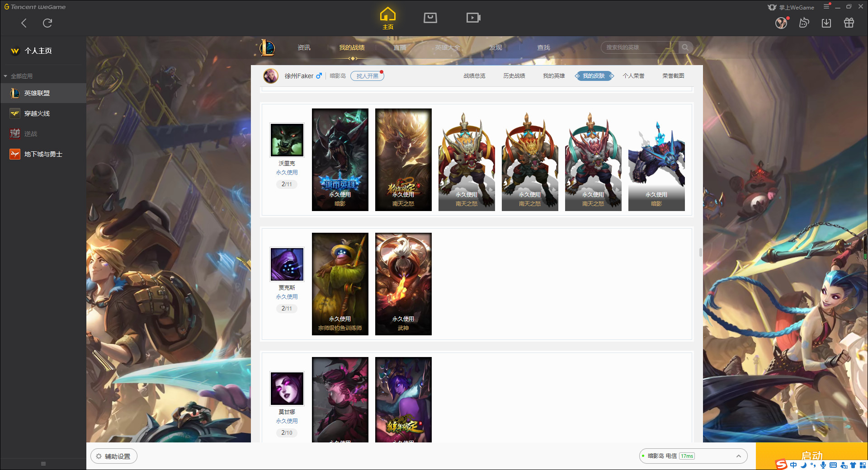868x470 pixels.
Task: Select 穿越火线 in the sidebar
Action: click(43, 113)
